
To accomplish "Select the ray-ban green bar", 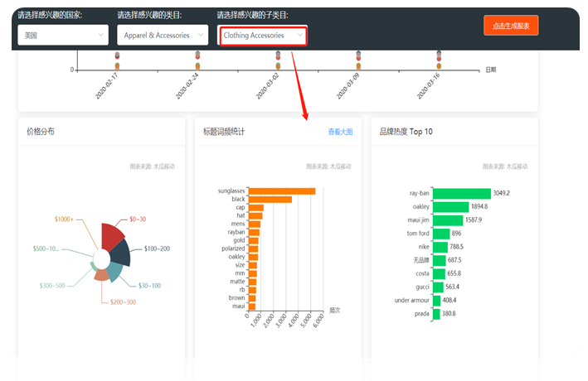I will [x=461, y=193].
